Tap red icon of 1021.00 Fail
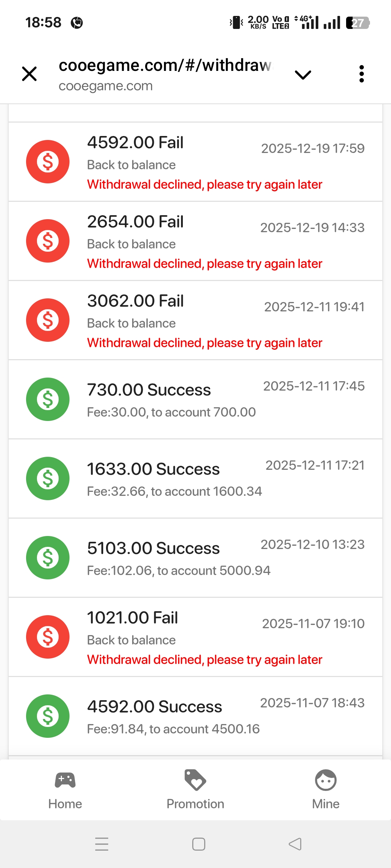The image size is (391, 868). click(x=48, y=637)
